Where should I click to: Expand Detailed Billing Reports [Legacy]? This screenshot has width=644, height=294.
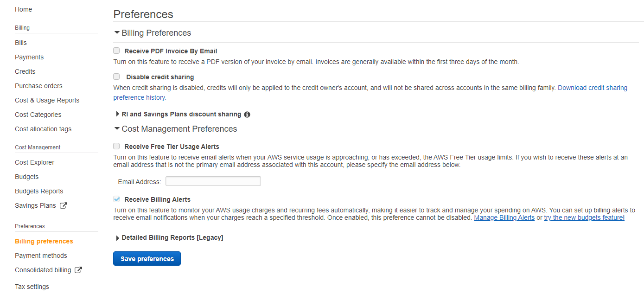point(117,237)
